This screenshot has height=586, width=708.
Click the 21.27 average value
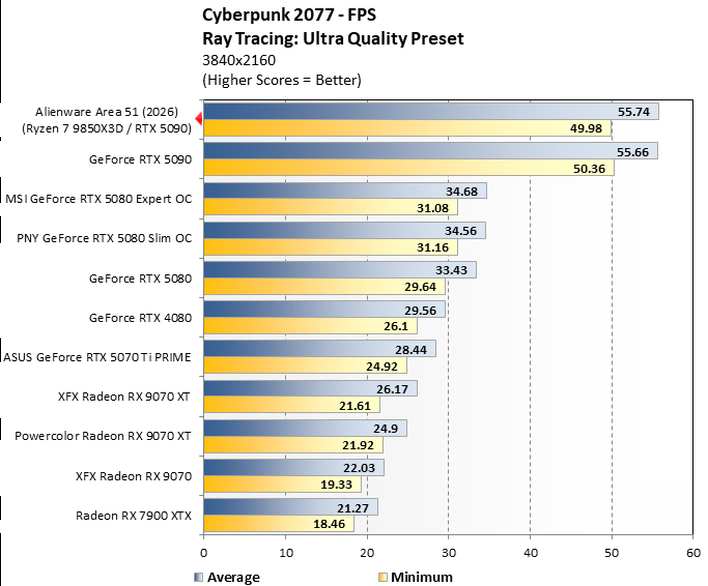353,508
